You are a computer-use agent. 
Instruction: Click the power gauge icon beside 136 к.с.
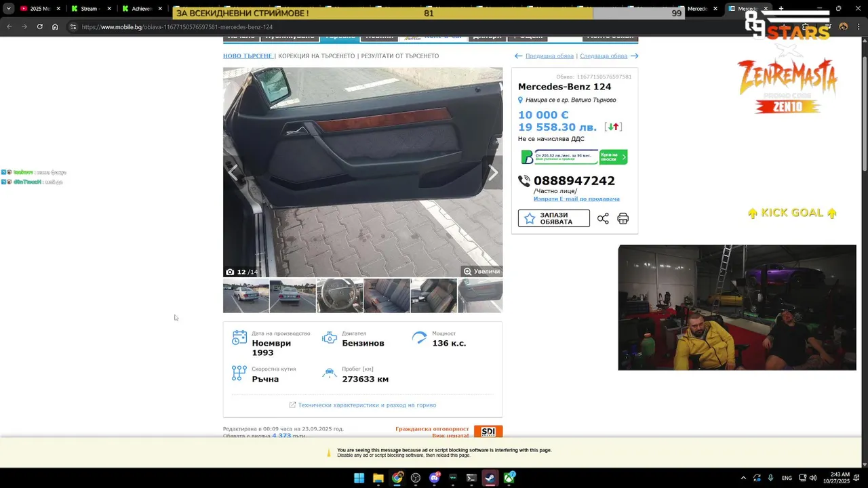420,338
